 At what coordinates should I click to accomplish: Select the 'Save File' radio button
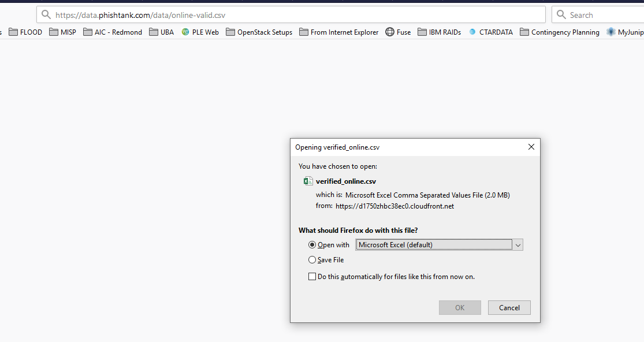point(312,259)
